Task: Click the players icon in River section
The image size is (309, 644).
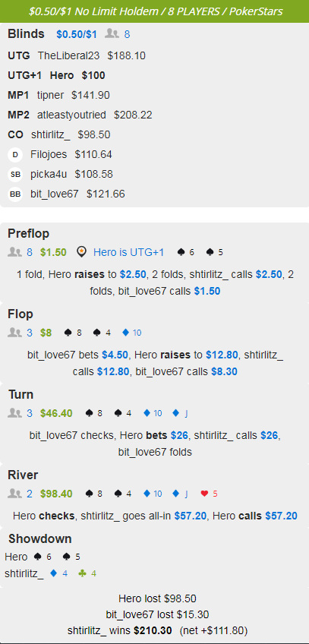Action: point(14,494)
